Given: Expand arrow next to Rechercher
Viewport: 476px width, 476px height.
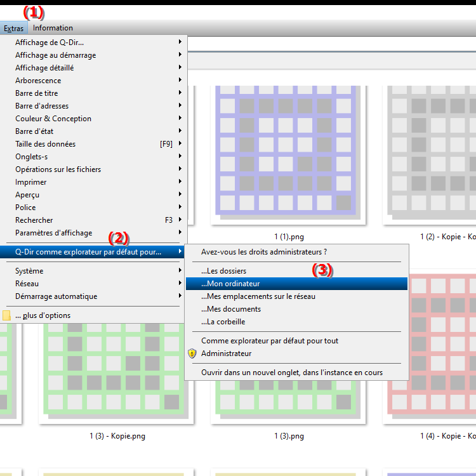Looking at the screenshot, I should pos(180,220).
